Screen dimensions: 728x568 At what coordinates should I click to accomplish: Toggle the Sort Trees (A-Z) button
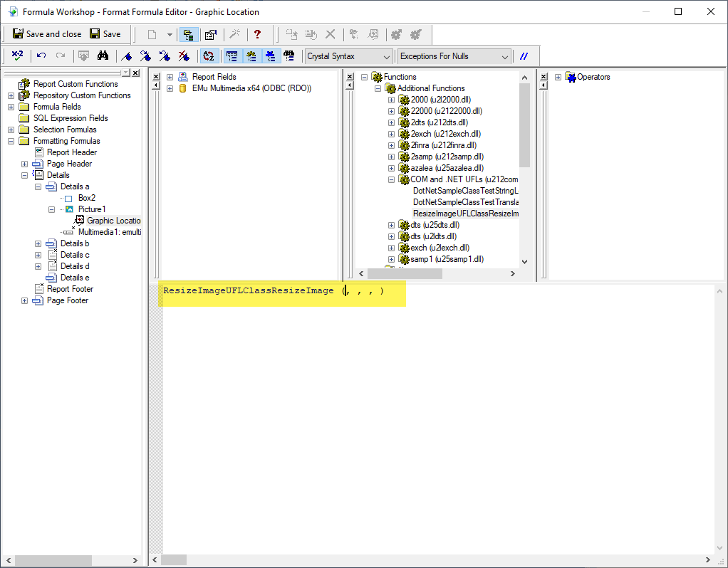pyautogui.click(x=208, y=56)
